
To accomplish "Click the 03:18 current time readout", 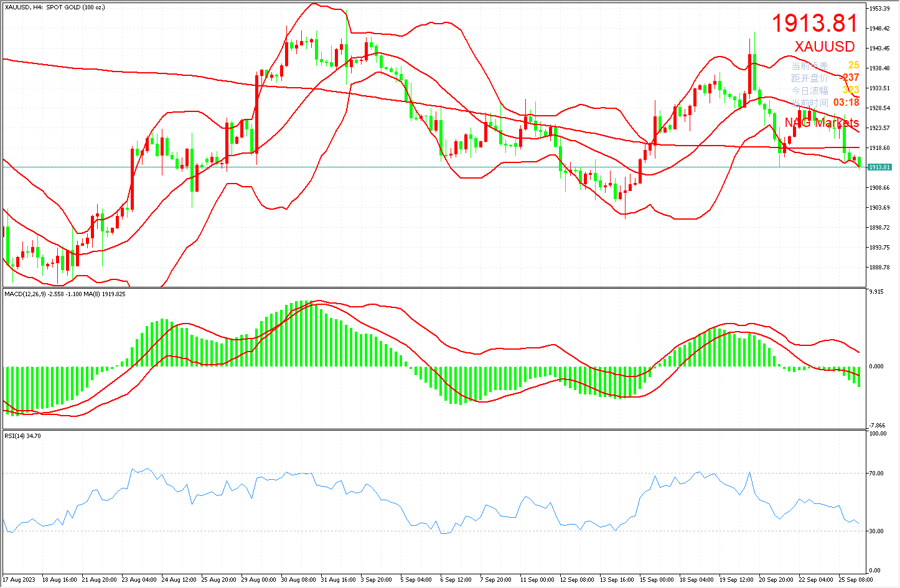I will click(x=846, y=102).
